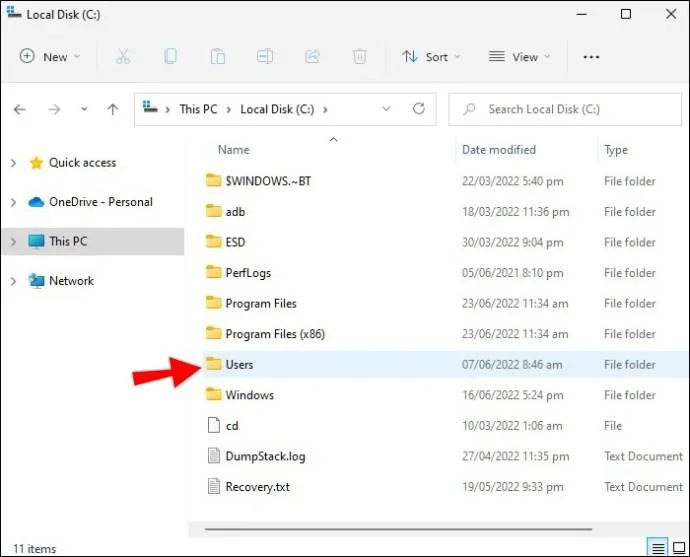Select the DumpStack.log file icon
Viewport: 690px width, 557px height.
(213, 456)
